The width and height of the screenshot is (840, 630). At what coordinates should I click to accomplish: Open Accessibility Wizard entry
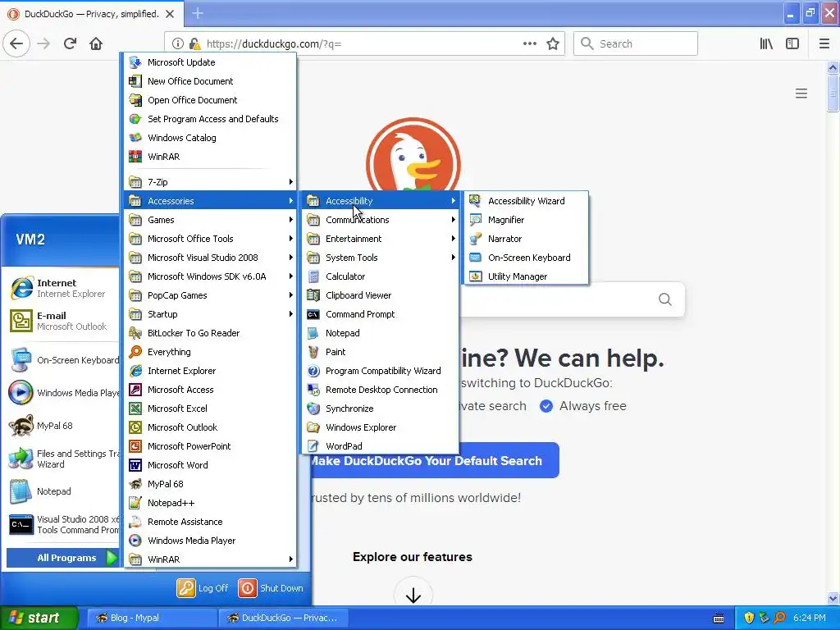pyautogui.click(x=526, y=201)
